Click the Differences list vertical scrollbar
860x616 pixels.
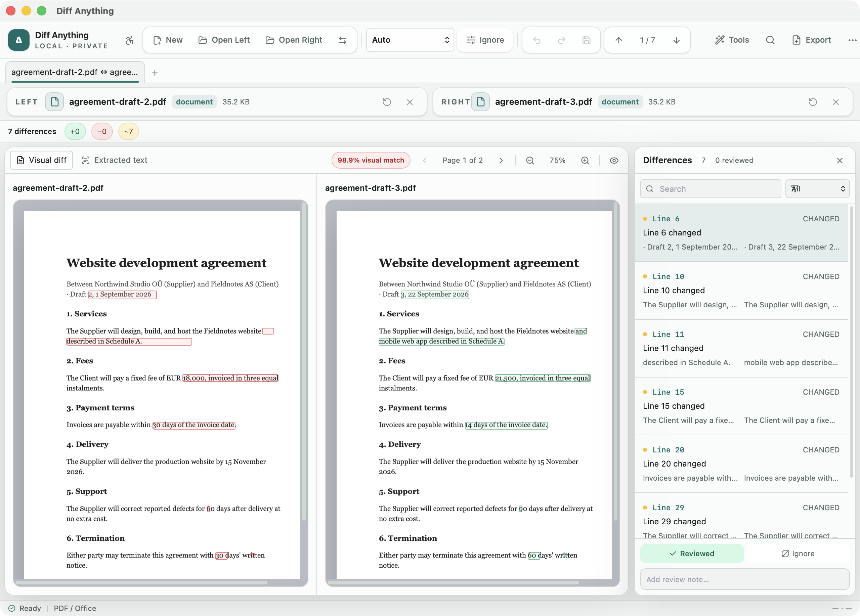pyautogui.click(x=851, y=341)
